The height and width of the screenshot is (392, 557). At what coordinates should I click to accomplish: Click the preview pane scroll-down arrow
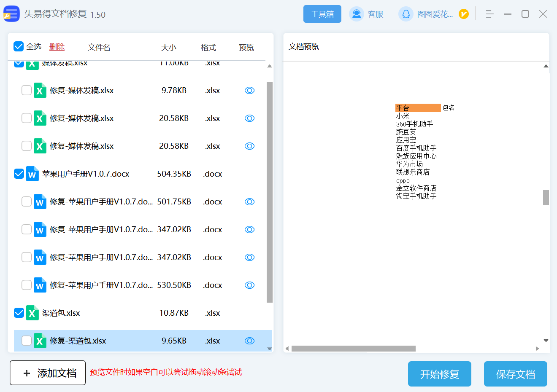(546, 341)
